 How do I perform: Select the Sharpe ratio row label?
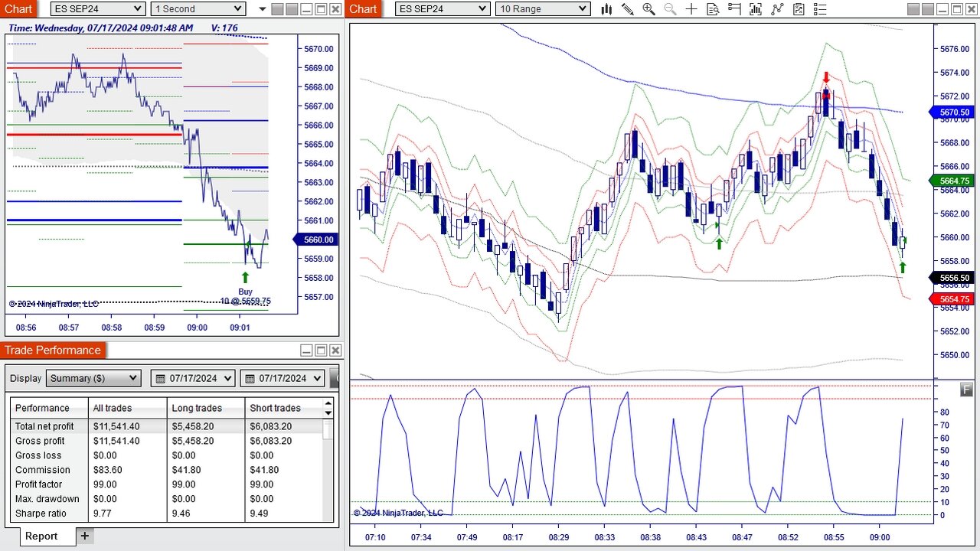click(41, 514)
